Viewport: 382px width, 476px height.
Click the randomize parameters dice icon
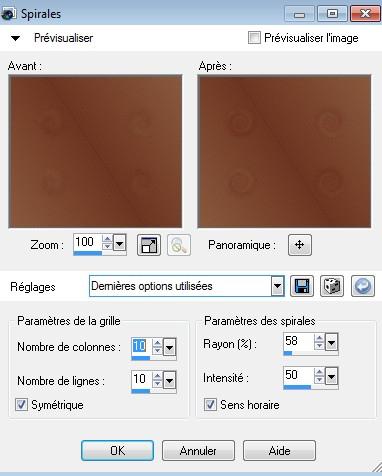(x=332, y=286)
